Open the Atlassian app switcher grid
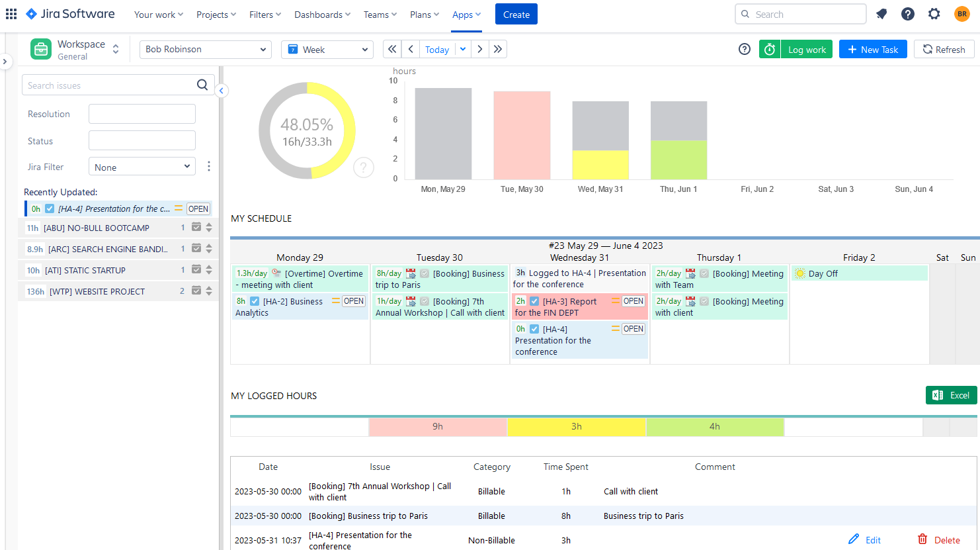This screenshot has width=980, height=550. tap(11, 14)
